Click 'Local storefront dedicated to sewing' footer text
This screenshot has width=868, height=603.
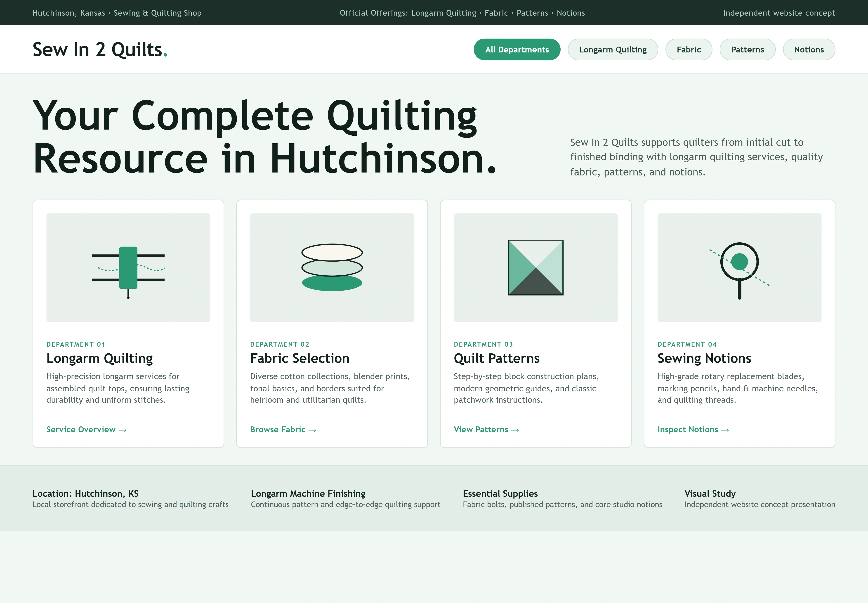130,504
